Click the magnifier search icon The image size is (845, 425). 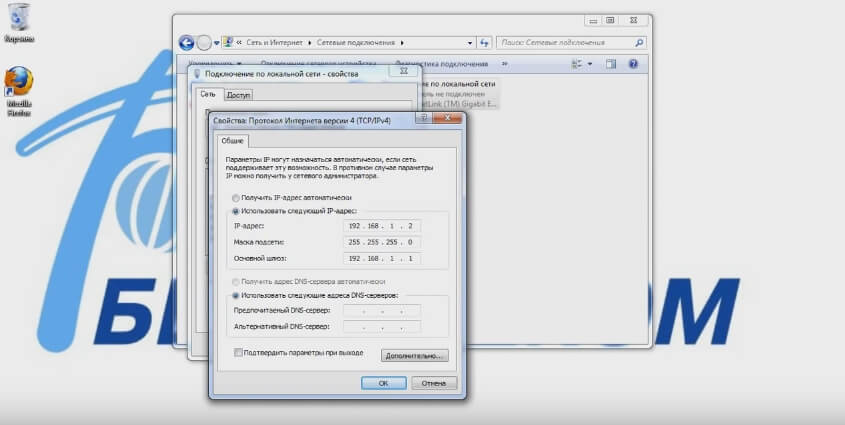click(x=639, y=43)
